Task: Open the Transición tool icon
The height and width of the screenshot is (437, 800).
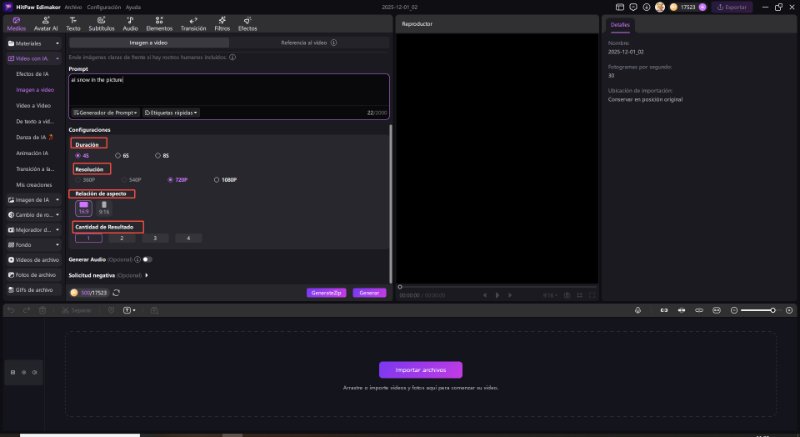Action: click(x=192, y=23)
